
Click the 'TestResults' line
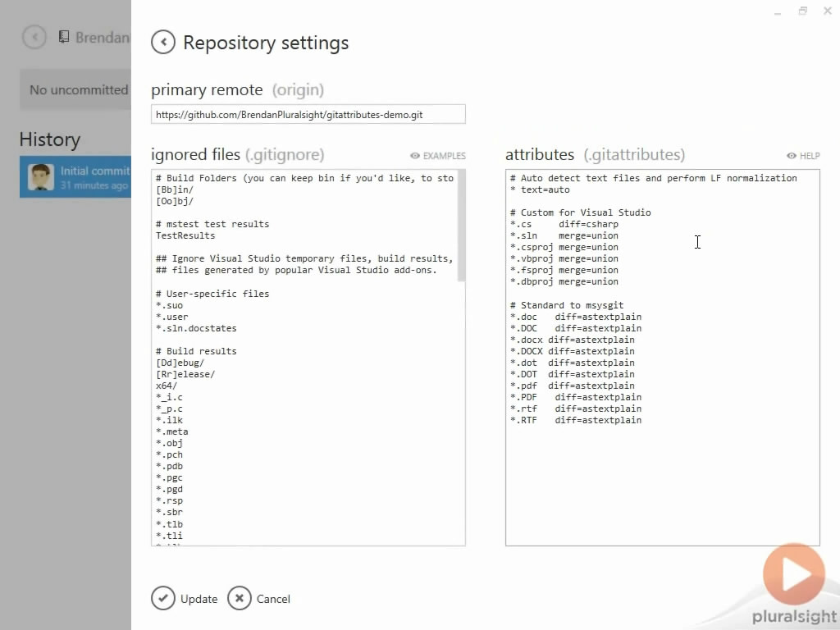[185, 235]
